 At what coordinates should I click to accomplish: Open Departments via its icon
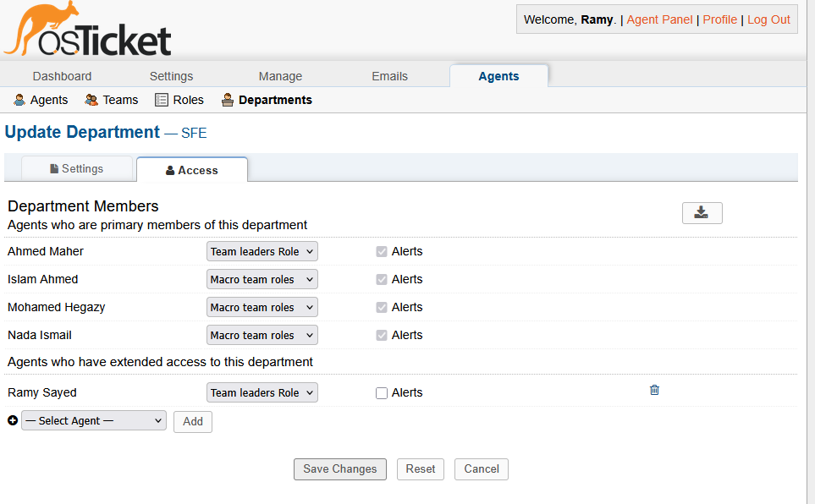click(228, 100)
